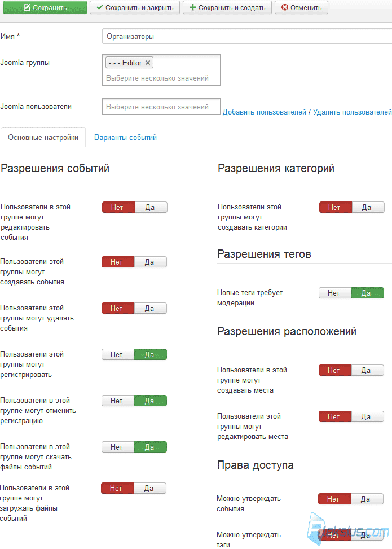Click the Разрешения тегов heading

click(264, 254)
